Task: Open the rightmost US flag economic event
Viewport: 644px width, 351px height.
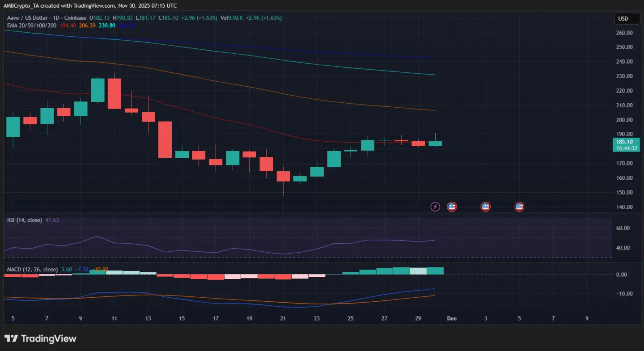Action: [x=519, y=207]
